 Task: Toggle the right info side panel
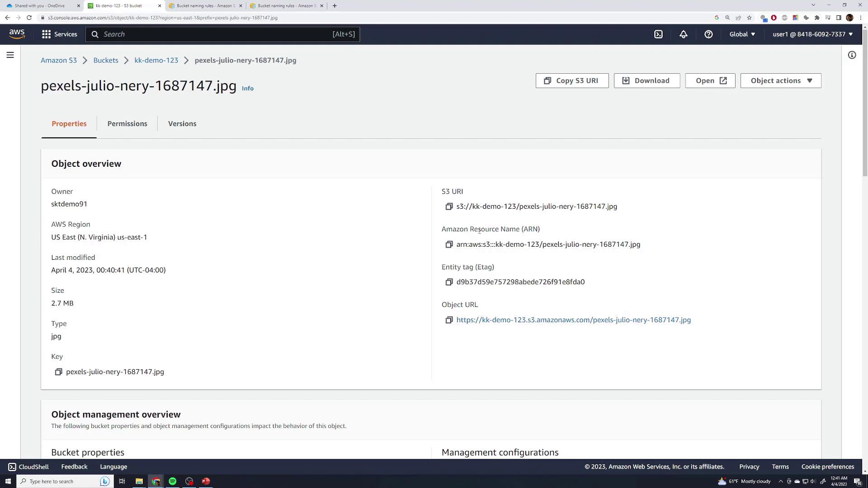point(852,55)
